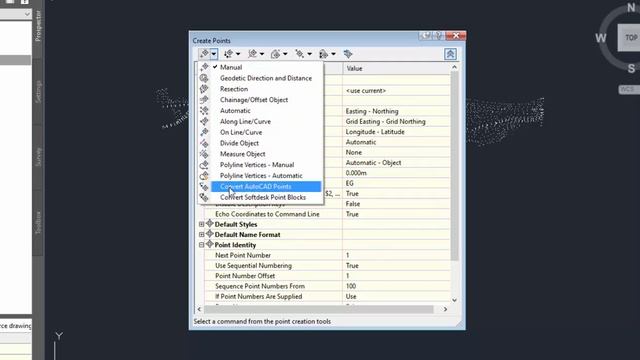
Task: Select Polyline Vertices - Automatic
Action: pyautogui.click(x=260, y=176)
